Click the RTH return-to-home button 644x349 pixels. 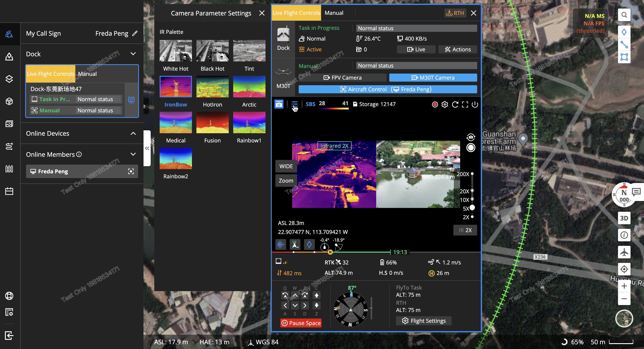point(455,13)
